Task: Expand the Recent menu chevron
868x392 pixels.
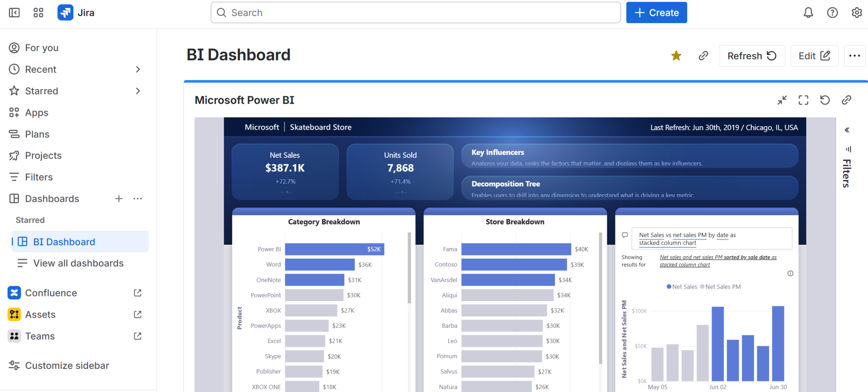Action: (x=138, y=69)
